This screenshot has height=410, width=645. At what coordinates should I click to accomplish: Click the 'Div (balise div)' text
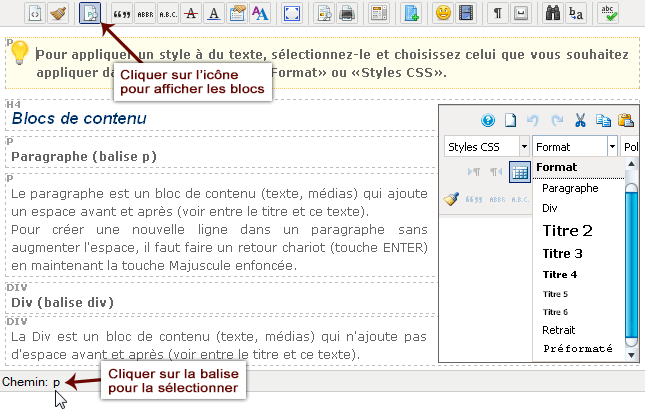(62, 303)
